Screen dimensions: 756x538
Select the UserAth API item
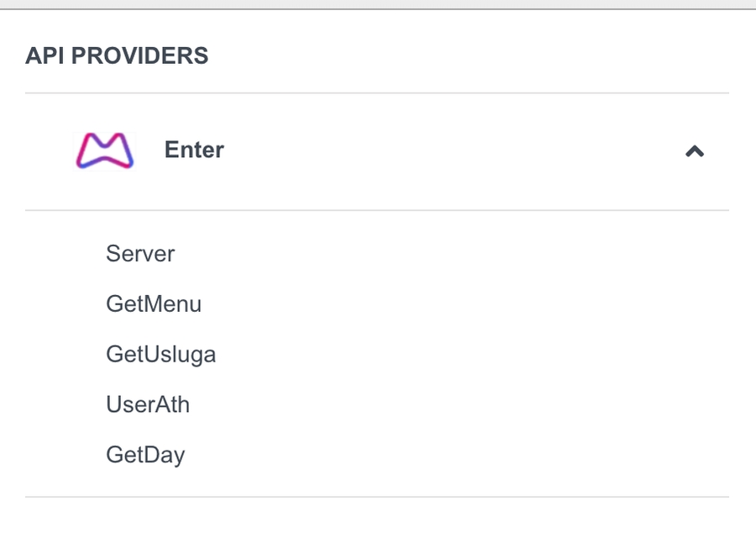coord(148,404)
